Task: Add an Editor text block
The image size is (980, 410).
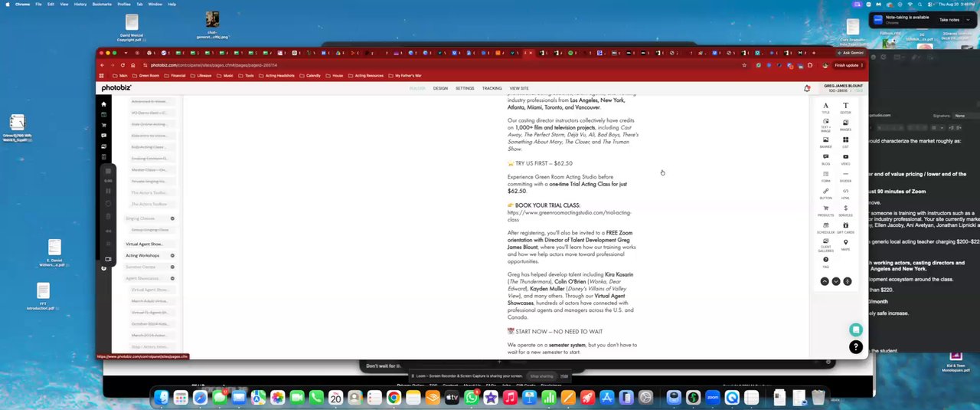Action: [x=845, y=107]
